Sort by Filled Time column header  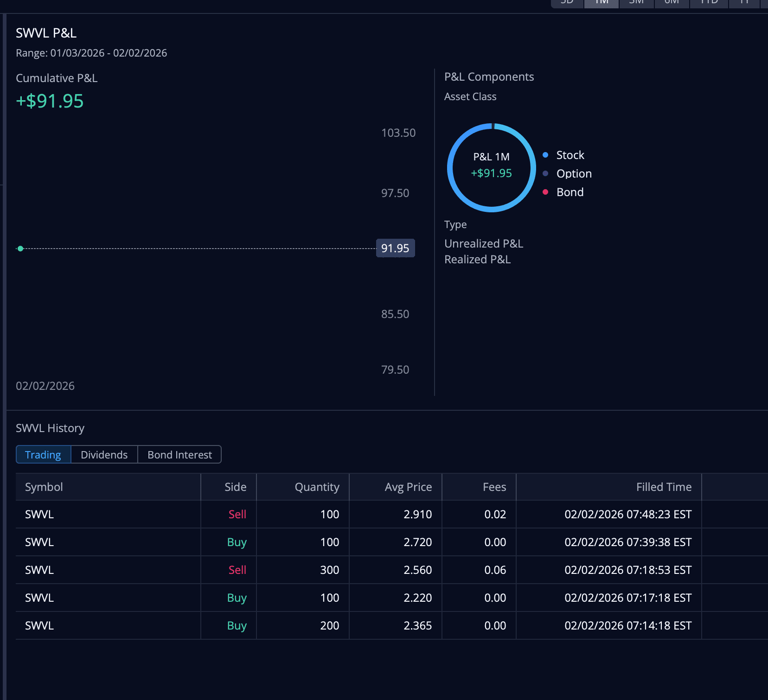click(x=663, y=487)
